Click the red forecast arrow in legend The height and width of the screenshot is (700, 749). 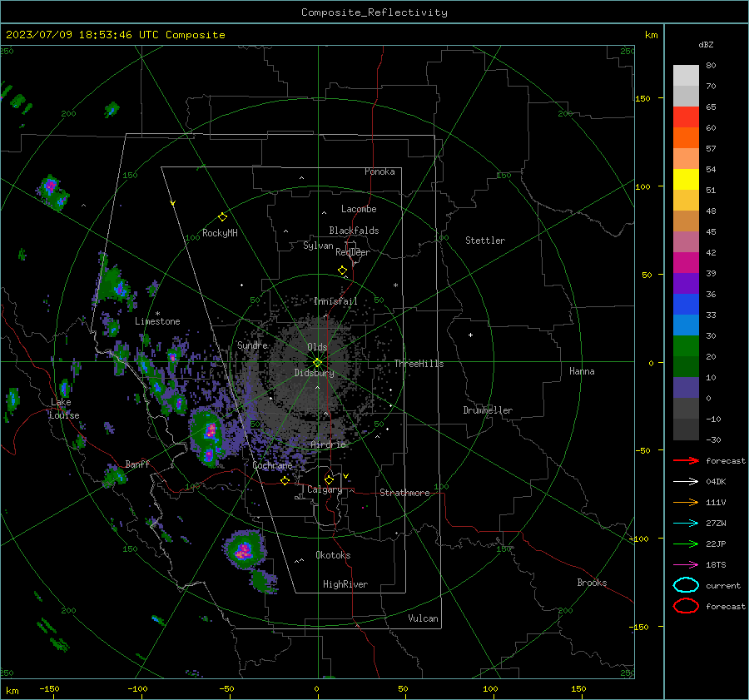686,460
